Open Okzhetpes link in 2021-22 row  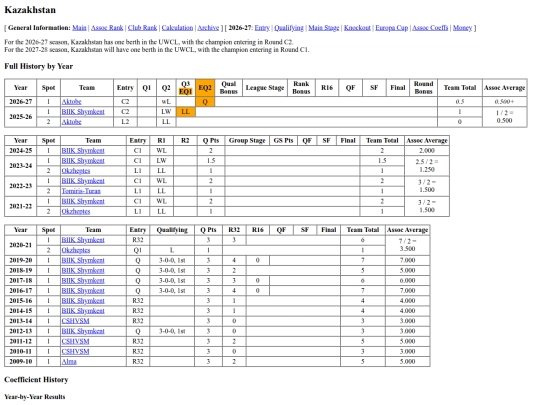76,211
